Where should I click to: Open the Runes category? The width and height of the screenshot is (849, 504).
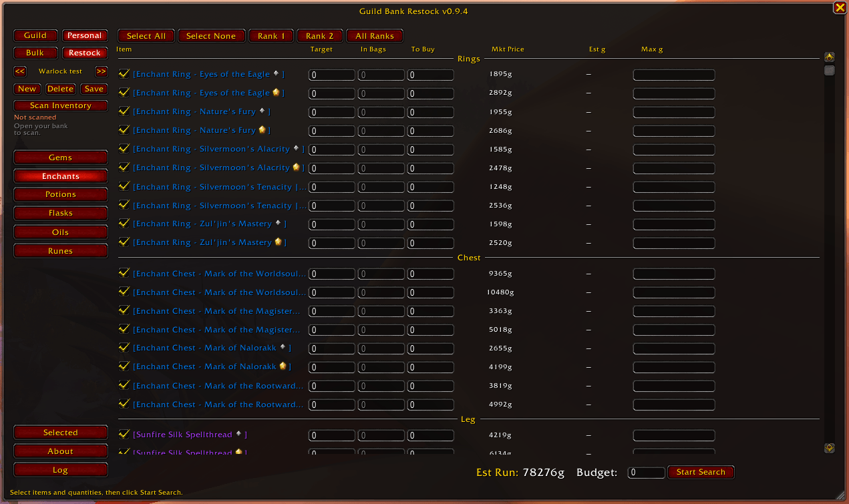pos(61,251)
